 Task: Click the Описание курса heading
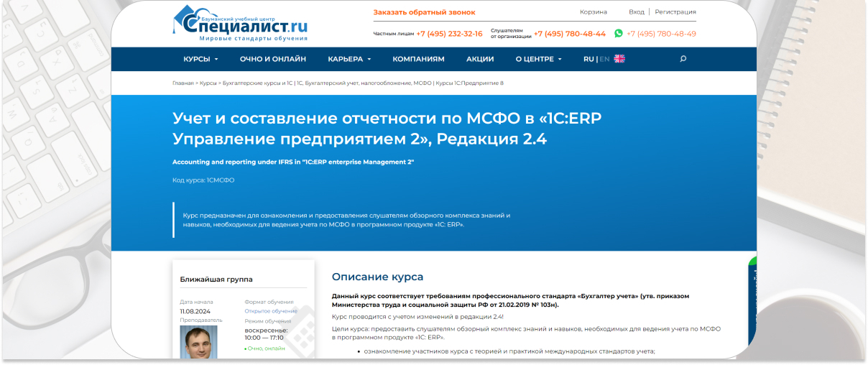[x=377, y=277]
